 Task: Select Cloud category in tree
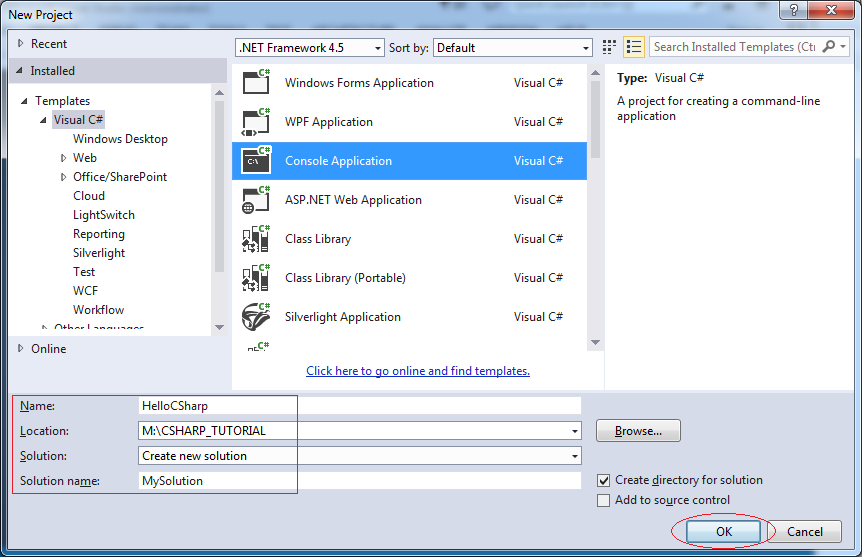89,196
